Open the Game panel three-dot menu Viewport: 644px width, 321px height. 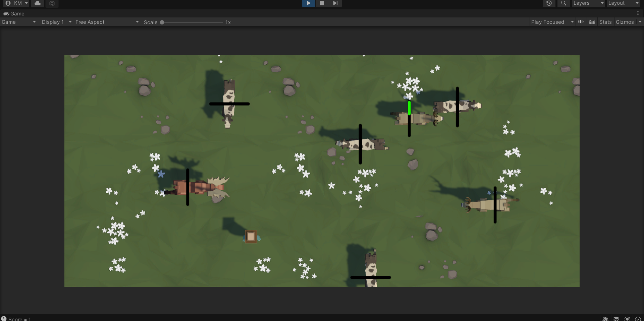coord(638,13)
